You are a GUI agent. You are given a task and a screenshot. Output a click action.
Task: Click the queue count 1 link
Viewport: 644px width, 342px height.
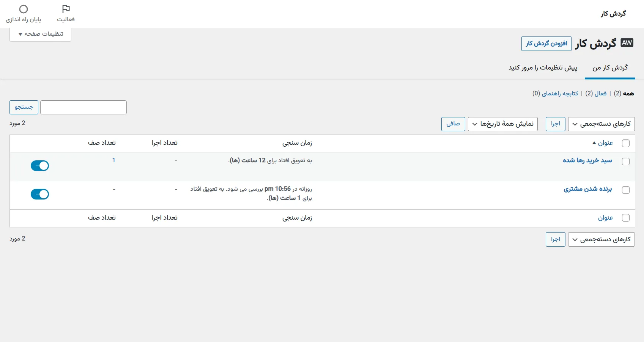pyautogui.click(x=113, y=160)
